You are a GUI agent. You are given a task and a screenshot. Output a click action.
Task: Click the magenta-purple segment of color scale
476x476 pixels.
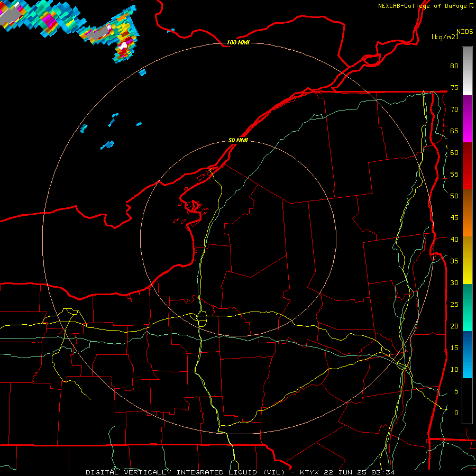coord(467,118)
